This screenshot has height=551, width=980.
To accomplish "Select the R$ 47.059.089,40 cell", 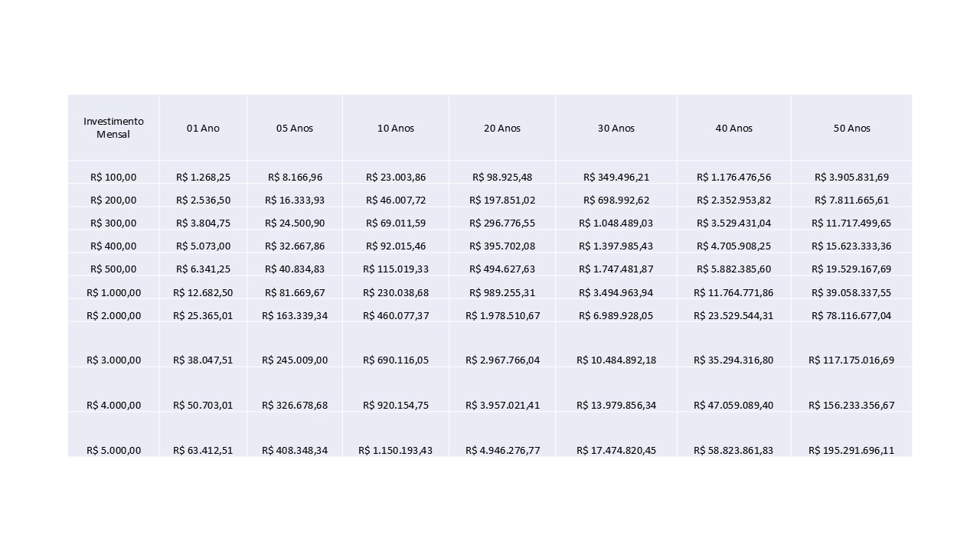I will 734,406.
